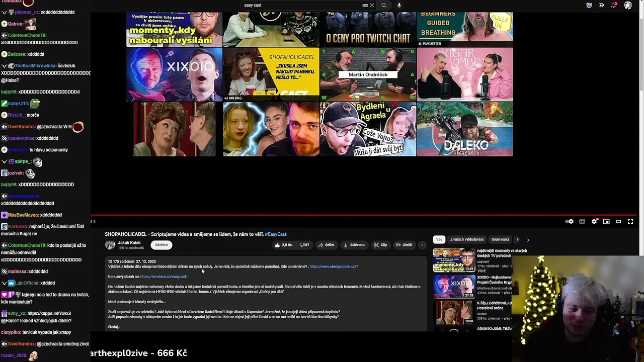
Task: Open sidebar XIXOIO video thumbnail
Action: coord(454,287)
